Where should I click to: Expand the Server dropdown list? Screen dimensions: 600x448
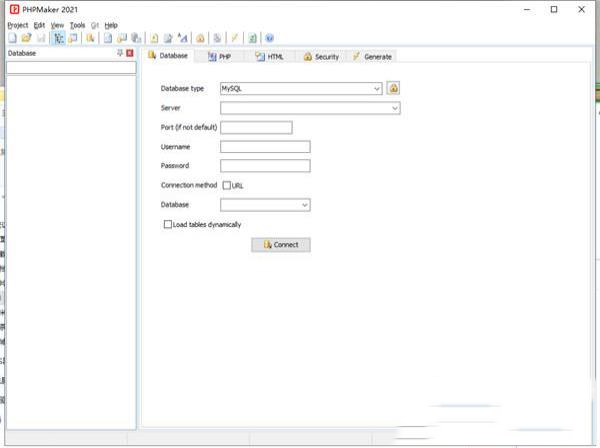tap(395, 108)
